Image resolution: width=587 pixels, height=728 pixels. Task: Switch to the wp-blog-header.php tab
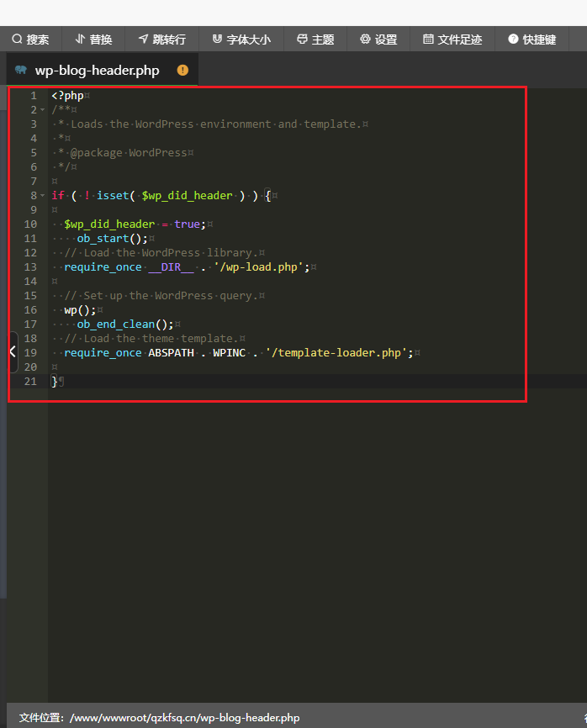(97, 71)
